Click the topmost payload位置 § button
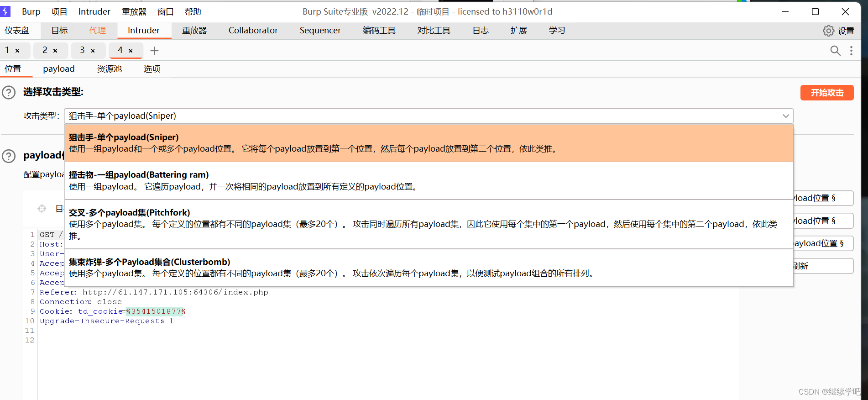The height and width of the screenshot is (400, 868). pos(823,198)
